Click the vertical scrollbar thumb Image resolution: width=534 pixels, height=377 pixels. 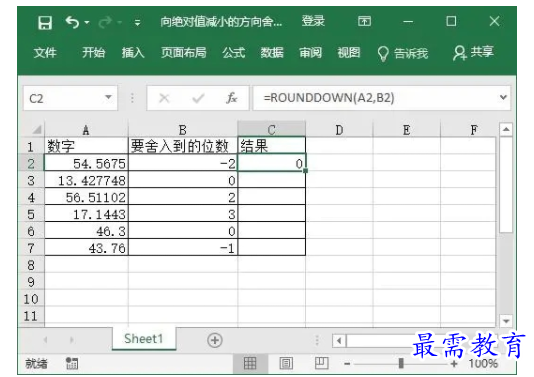(x=506, y=184)
